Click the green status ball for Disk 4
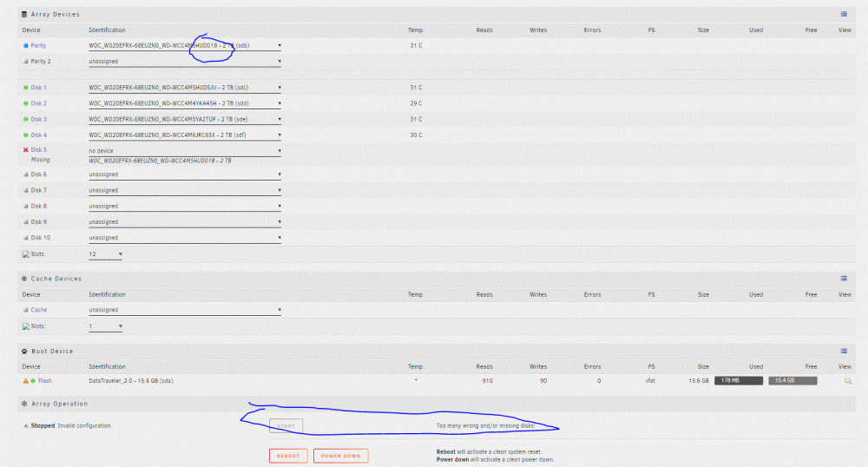This screenshot has width=868, height=467. point(25,135)
